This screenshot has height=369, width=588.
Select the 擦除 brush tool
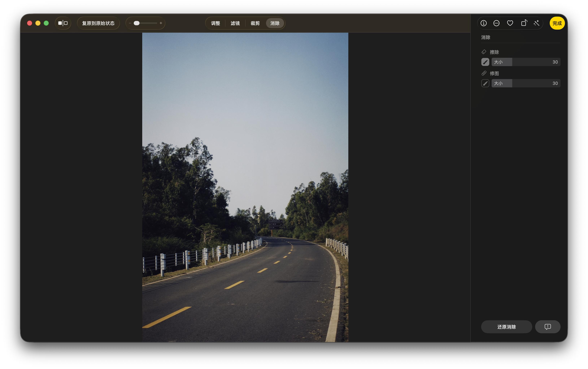point(485,62)
